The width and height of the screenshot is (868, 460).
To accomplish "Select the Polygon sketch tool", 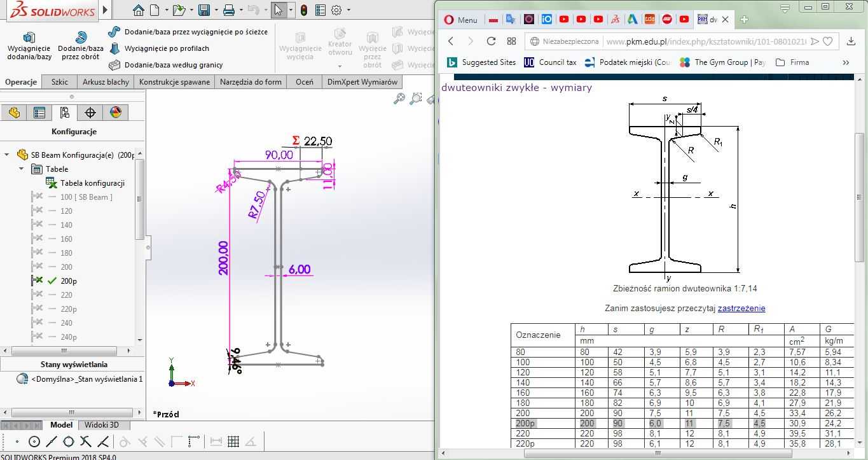I will coord(69,442).
